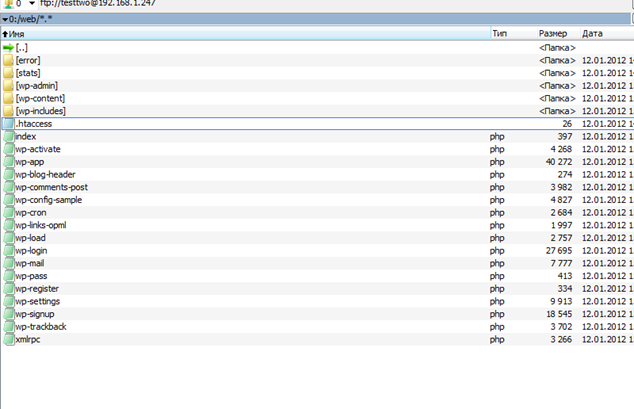The width and height of the screenshot is (634, 409).
Task: Click the .htaccess file icon
Action: [x=8, y=124]
